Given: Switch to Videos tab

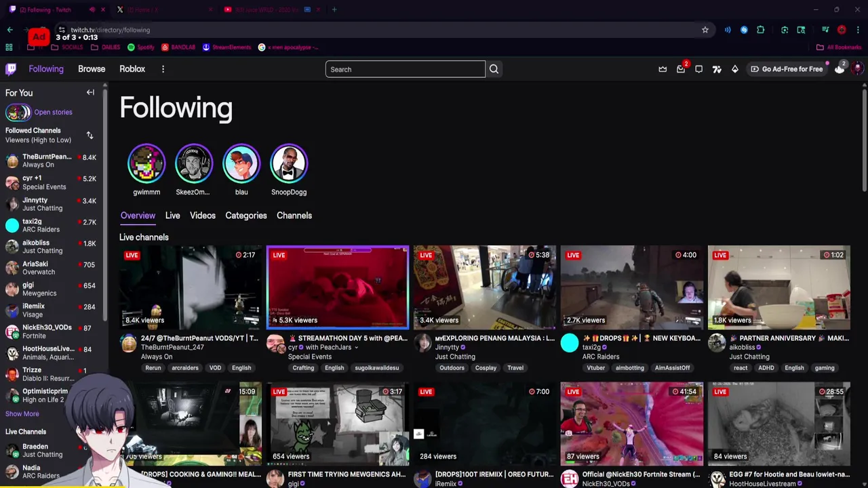Looking at the screenshot, I should click(203, 216).
